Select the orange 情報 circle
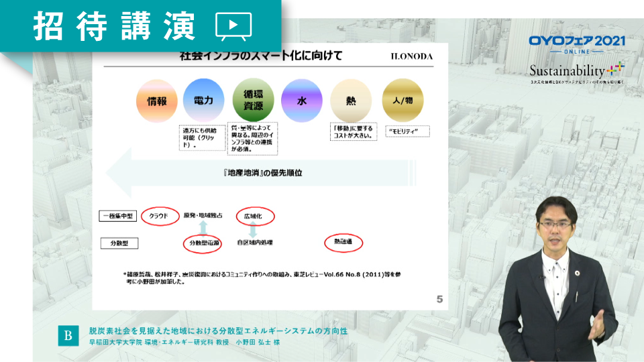The image size is (644, 362). 156,101
